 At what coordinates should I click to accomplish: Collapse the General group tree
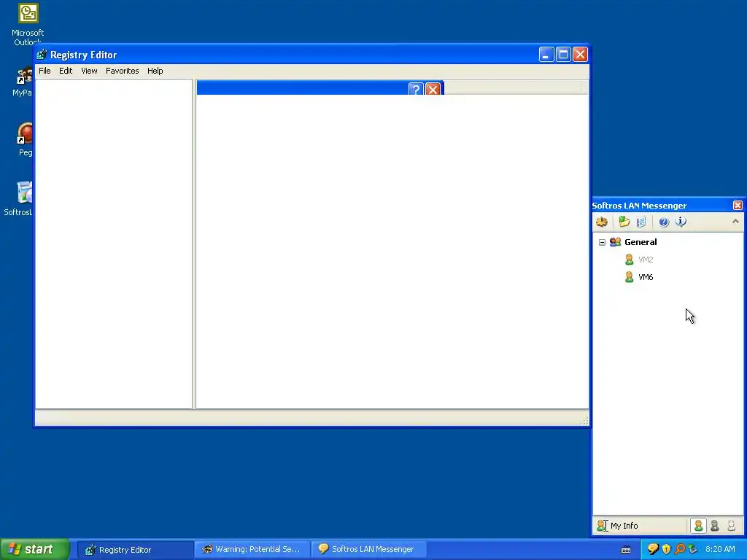tap(602, 242)
